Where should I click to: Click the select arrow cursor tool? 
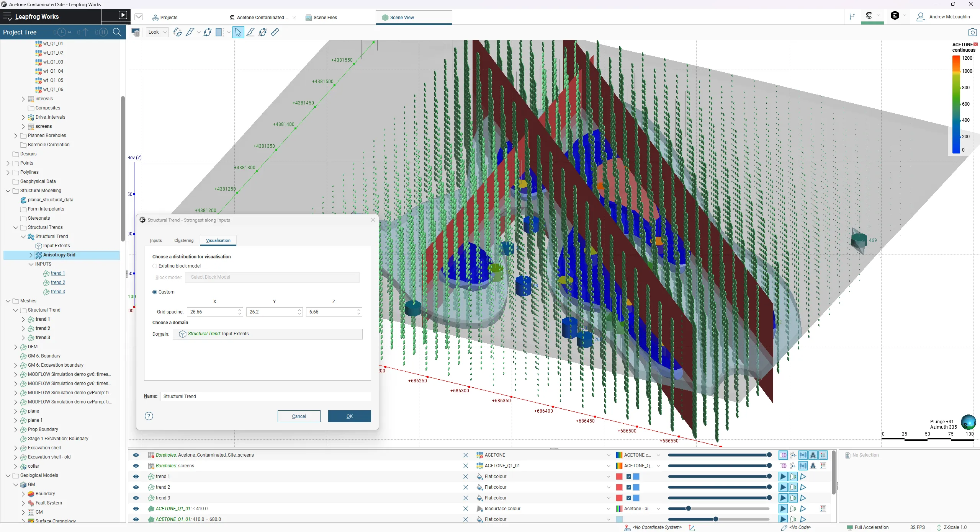pos(238,32)
